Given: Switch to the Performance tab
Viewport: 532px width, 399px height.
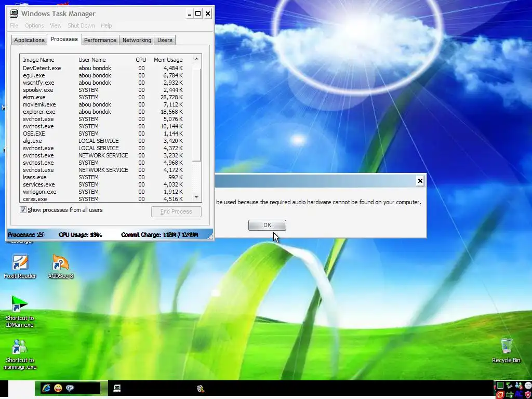Looking at the screenshot, I should pos(100,40).
